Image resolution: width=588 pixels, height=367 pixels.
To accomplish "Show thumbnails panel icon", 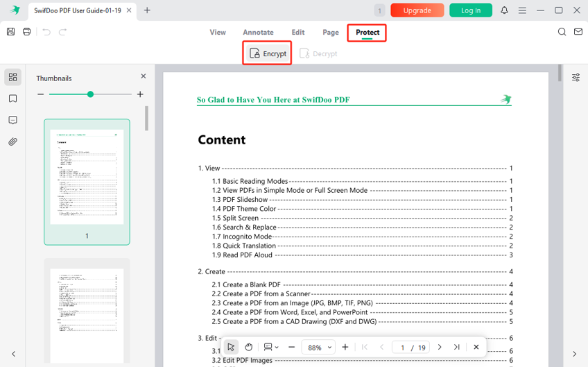I will [x=12, y=77].
